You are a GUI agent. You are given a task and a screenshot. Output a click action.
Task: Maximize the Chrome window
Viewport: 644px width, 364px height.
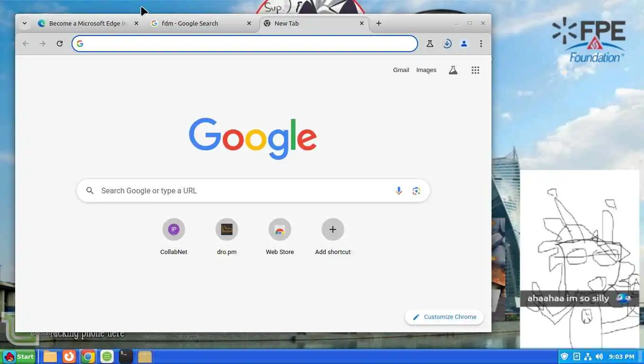470,23
